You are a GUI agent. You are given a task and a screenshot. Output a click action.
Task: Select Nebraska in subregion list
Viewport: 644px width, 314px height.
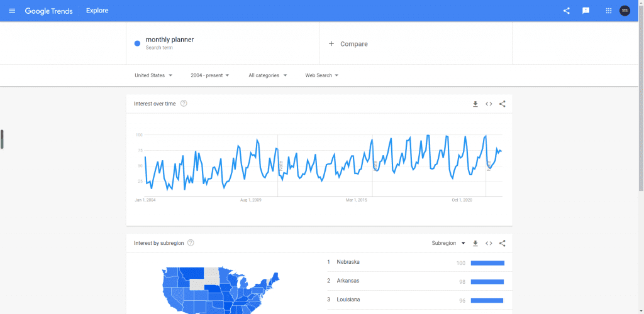(348, 262)
